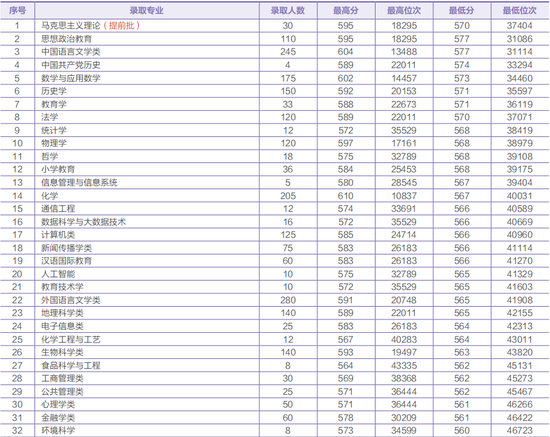Select lowest rank value 37404

click(x=519, y=26)
